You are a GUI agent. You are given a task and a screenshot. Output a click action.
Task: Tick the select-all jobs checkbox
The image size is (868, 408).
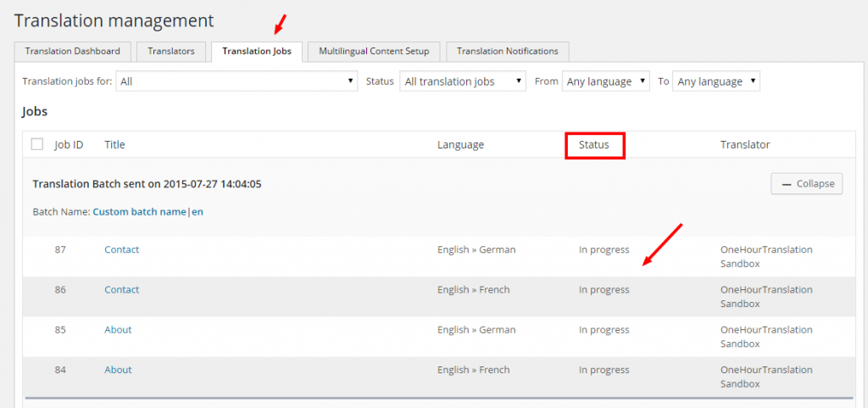pyautogui.click(x=37, y=144)
